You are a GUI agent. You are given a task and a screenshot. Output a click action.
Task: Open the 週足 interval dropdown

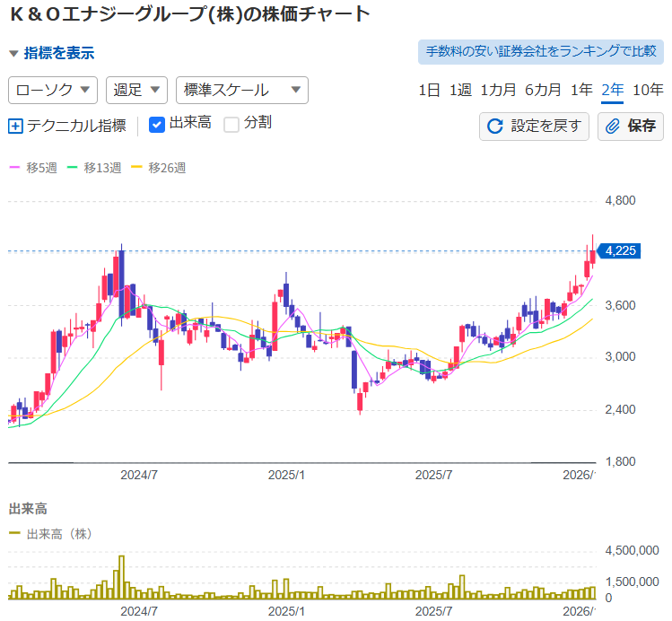coord(136,90)
